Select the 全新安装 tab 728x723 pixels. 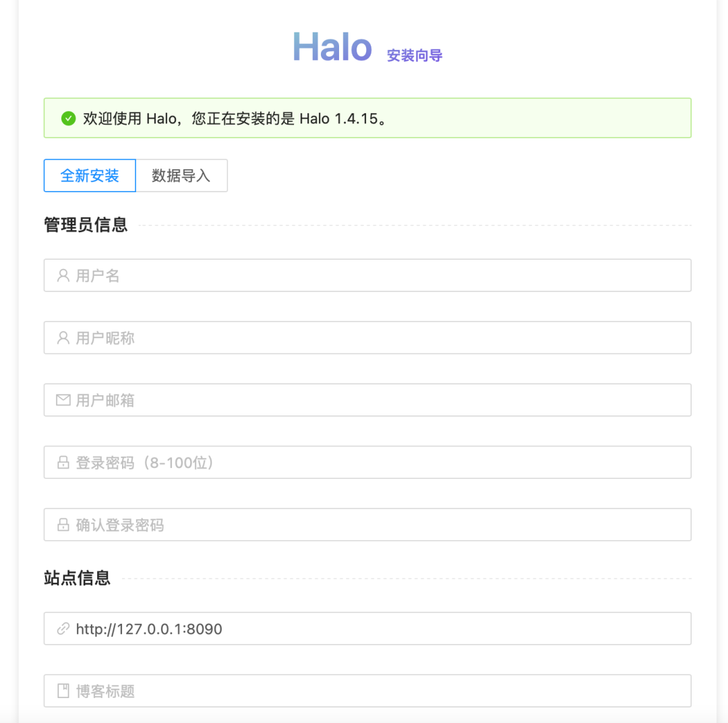point(89,175)
